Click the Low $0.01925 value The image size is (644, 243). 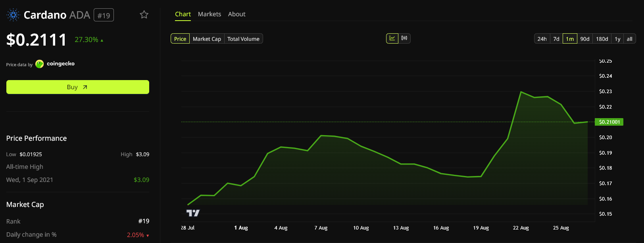pyautogui.click(x=31, y=154)
